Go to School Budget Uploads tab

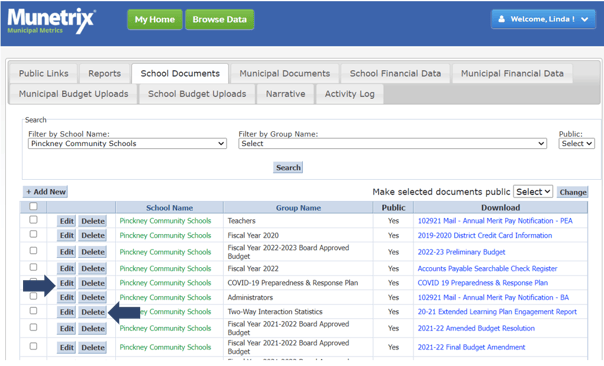[197, 94]
